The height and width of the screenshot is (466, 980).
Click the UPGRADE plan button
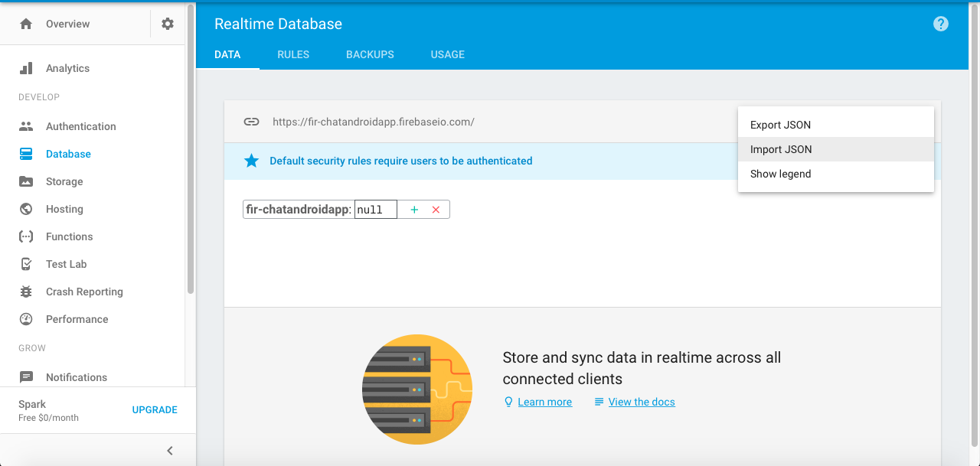(155, 409)
